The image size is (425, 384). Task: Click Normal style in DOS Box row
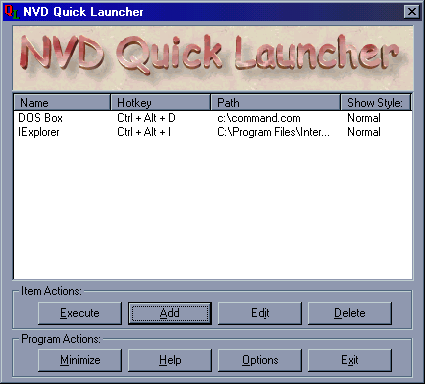[x=364, y=118]
